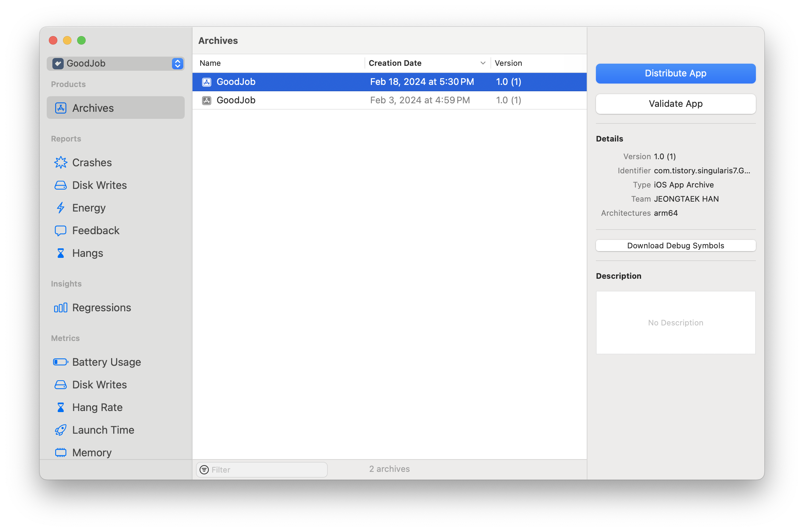This screenshot has width=804, height=532.
Task: Toggle Creation Date sort order chevron
Action: (x=483, y=63)
